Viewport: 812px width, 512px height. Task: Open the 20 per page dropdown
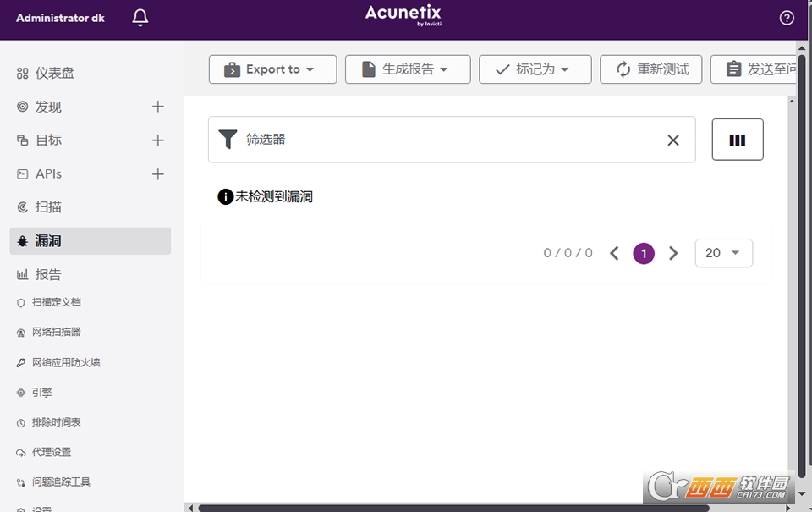click(x=723, y=253)
